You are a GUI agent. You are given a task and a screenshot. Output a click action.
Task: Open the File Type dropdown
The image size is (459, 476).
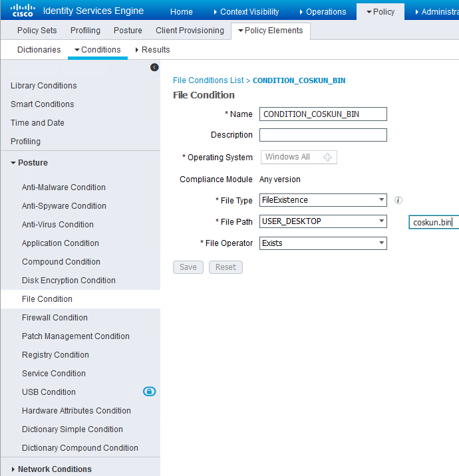[x=323, y=200]
